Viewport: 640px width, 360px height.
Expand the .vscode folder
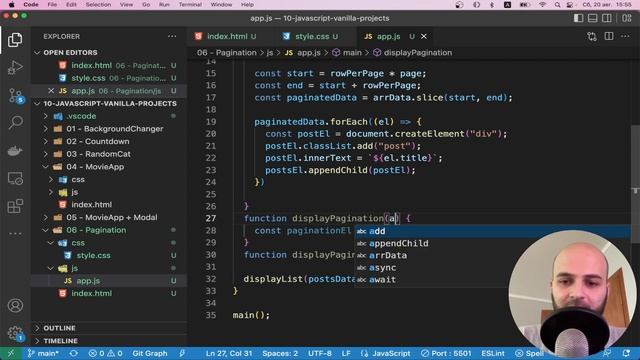(x=46, y=116)
